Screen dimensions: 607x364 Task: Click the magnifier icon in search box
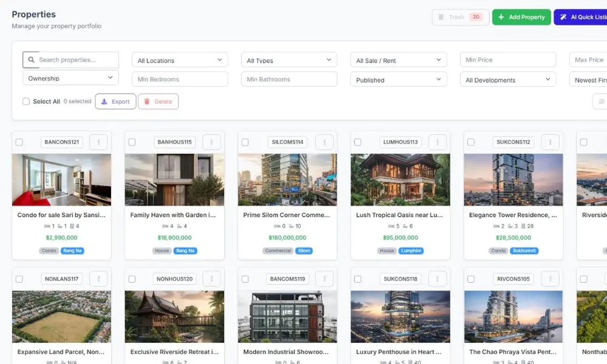[31, 59]
